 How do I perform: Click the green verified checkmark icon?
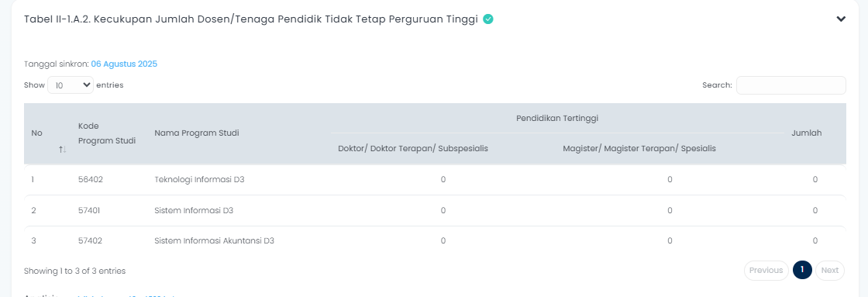pos(488,19)
